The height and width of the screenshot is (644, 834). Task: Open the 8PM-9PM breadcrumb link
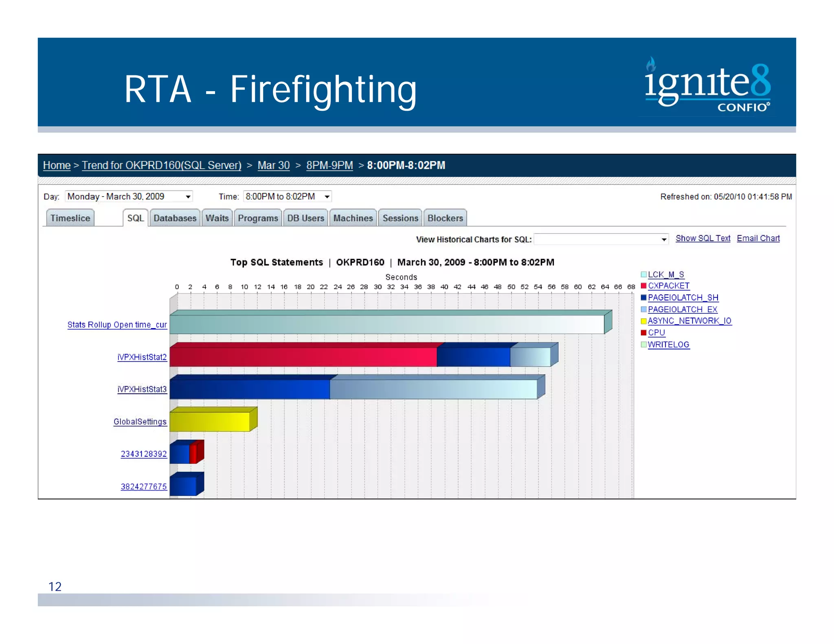pos(329,165)
